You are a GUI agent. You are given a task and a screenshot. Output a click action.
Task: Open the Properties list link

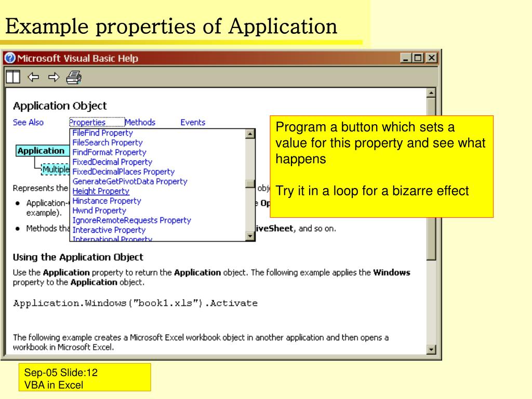87,122
